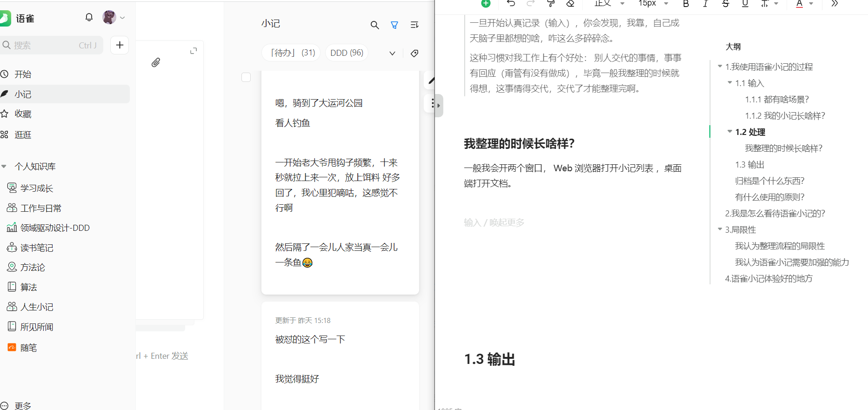Redo the last undone edit
Viewport: 868px width, 410px height.
click(530, 3)
